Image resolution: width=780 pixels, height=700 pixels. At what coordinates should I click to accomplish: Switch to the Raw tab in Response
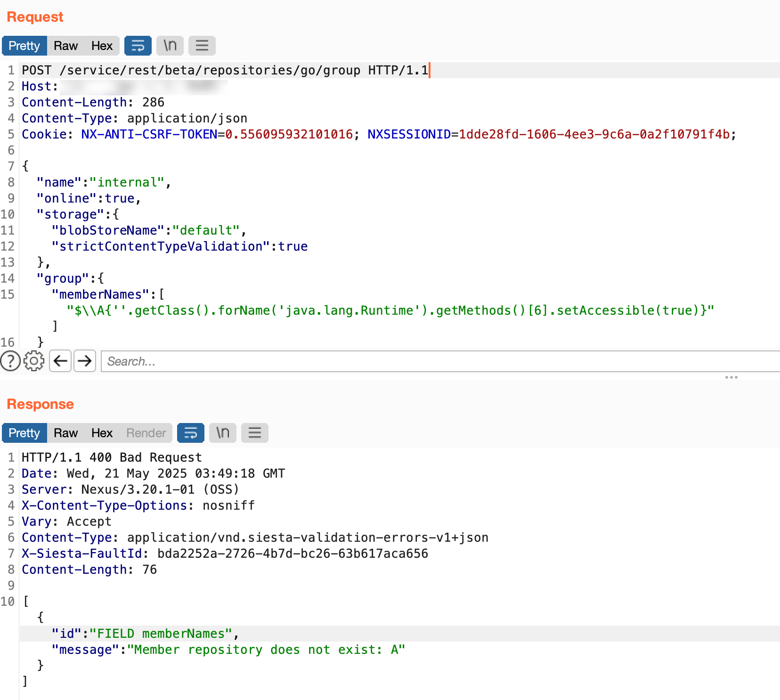point(65,433)
